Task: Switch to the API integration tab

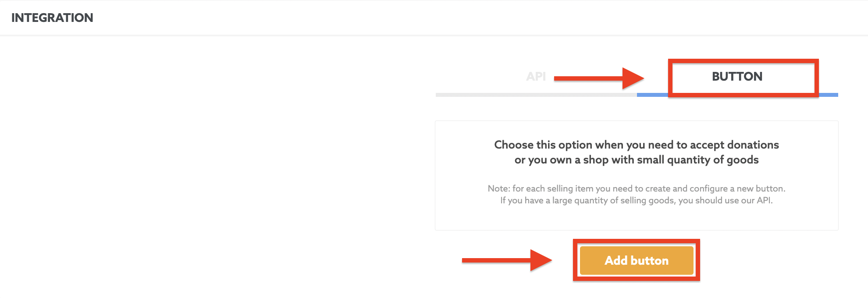Action: [x=536, y=77]
